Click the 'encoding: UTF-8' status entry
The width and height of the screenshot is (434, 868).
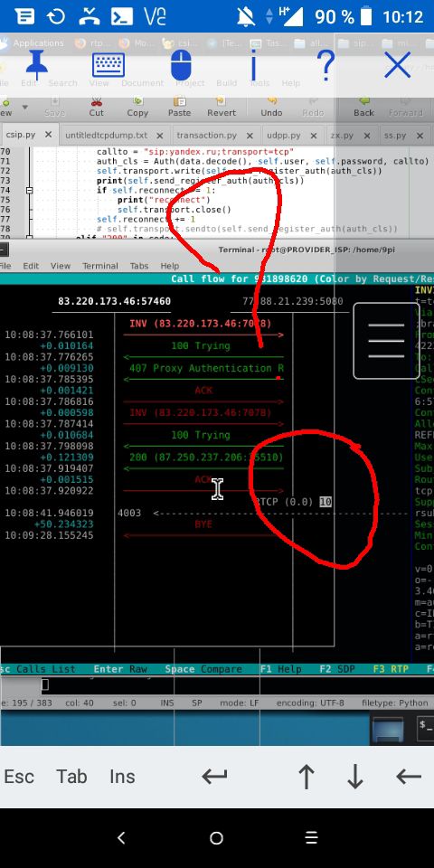(310, 703)
